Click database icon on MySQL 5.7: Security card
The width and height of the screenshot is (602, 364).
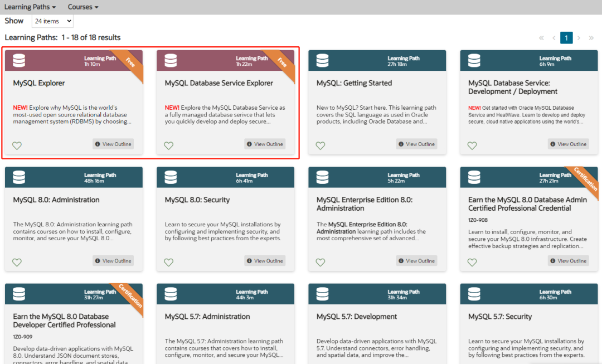(474, 294)
